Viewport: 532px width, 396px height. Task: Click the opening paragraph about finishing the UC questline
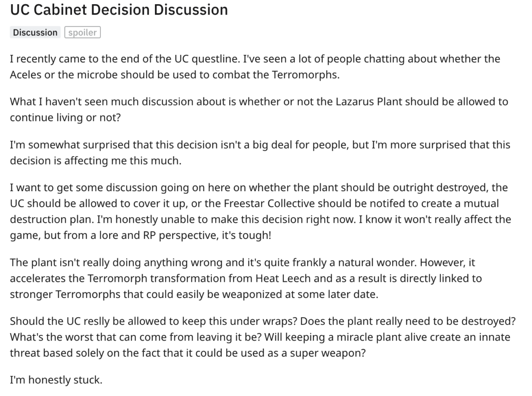(255, 66)
